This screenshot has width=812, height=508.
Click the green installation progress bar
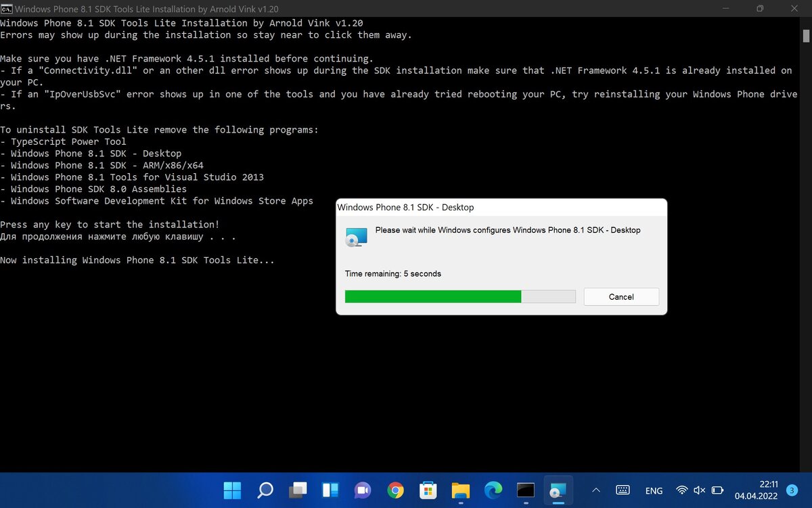460,296
